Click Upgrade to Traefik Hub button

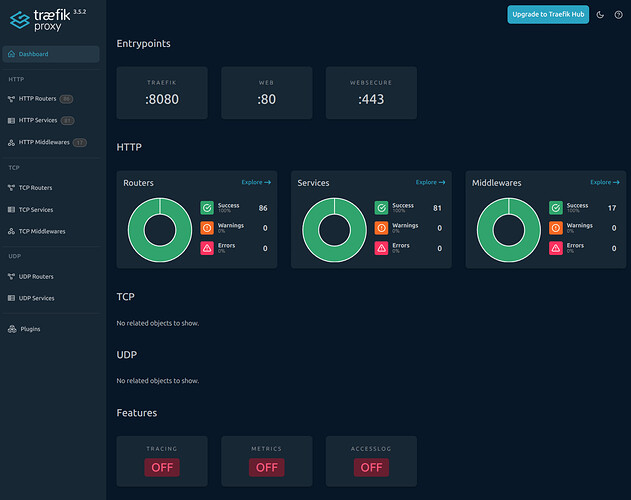coord(547,14)
